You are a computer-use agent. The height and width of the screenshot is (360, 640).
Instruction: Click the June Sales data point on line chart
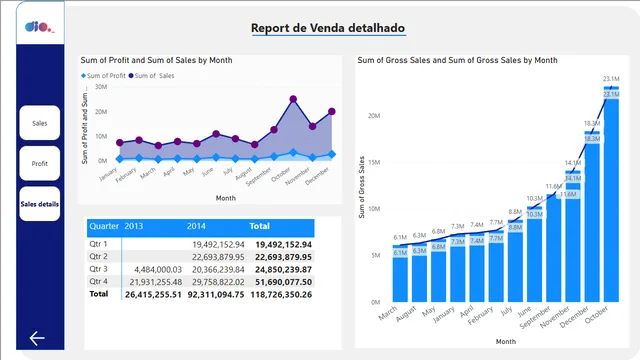[x=216, y=134]
